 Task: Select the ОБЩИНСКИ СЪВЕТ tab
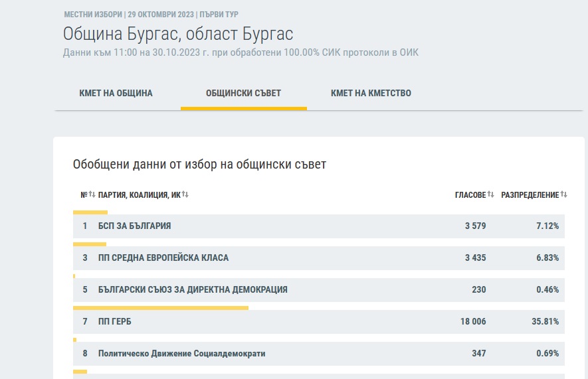243,93
